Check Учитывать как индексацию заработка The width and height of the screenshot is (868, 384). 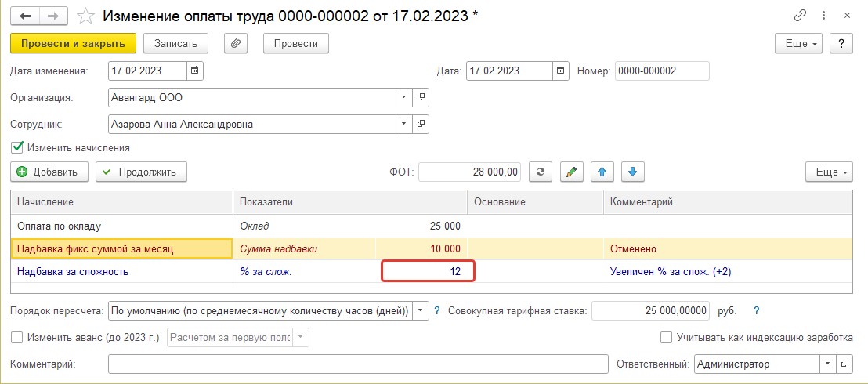click(667, 337)
